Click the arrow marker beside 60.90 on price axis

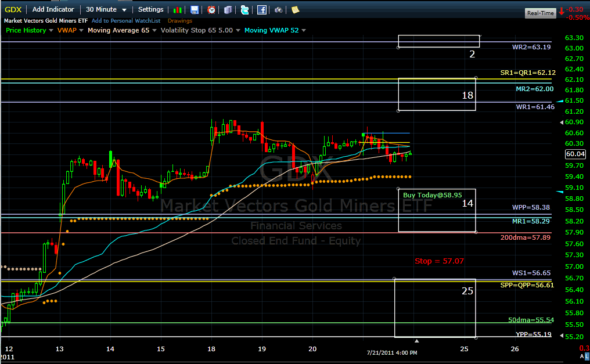562,122
